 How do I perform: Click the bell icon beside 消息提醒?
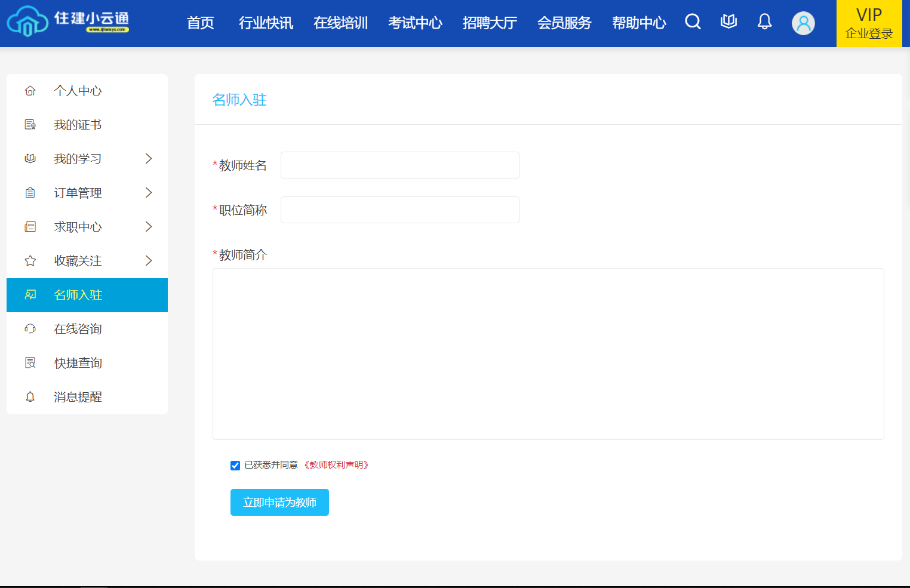point(30,397)
